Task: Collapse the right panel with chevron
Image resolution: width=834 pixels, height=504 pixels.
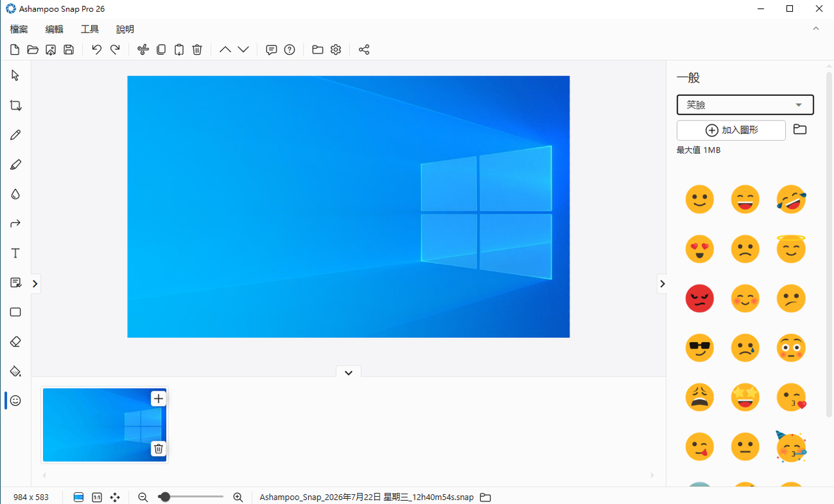Action: coord(662,283)
